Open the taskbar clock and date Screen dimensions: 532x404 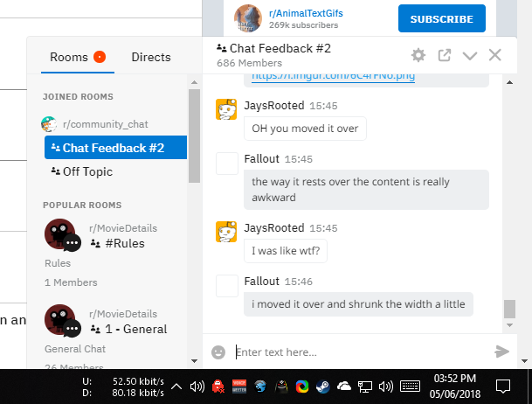pyautogui.click(x=455, y=387)
